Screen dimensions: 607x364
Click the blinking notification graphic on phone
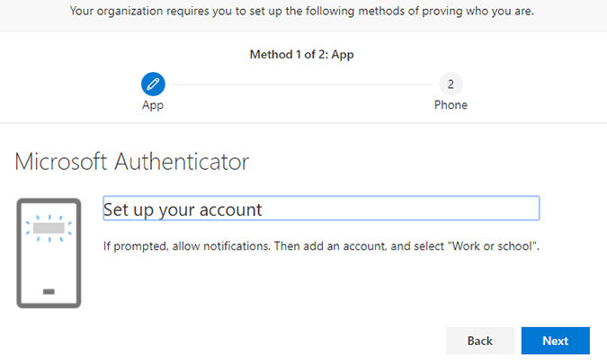click(x=49, y=228)
